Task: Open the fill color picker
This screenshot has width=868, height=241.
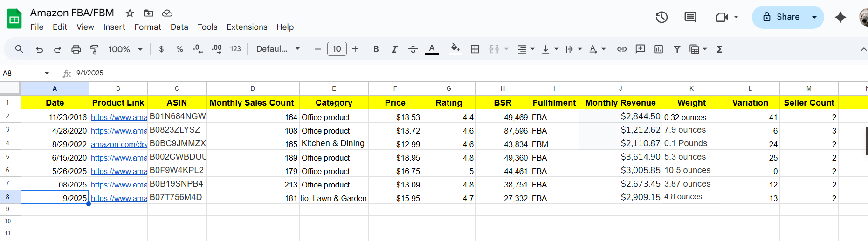Action: pos(455,49)
